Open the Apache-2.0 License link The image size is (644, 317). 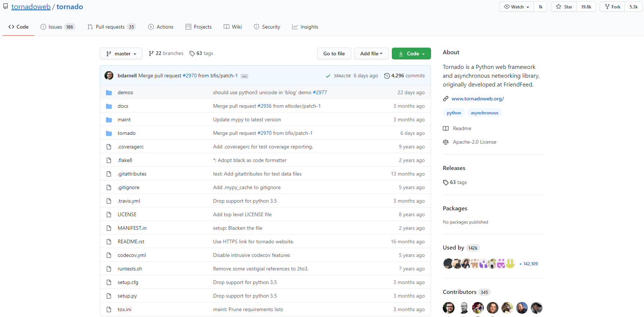[475, 142]
